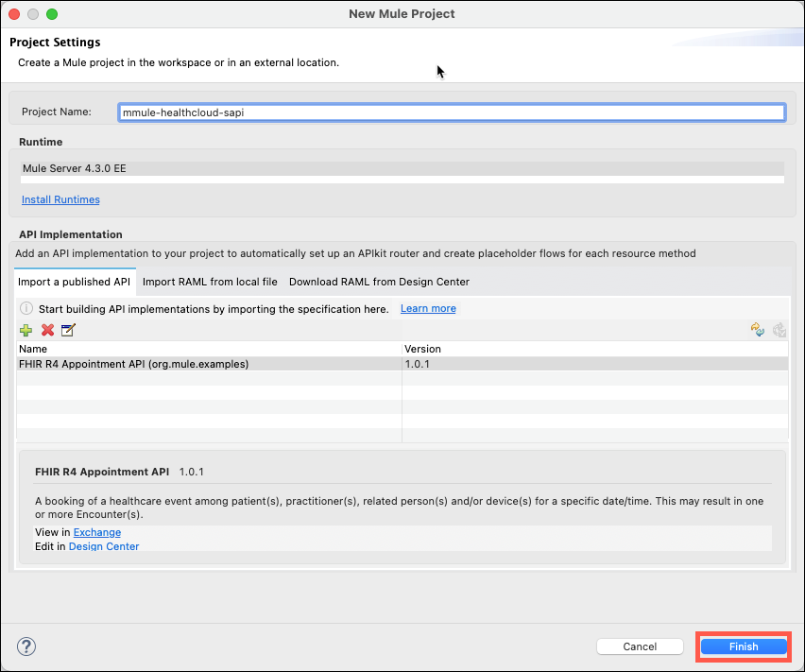The image size is (805, 672).
Task: Select the FHIR R4 Appointment API (org.mule.examples) row
Action: point(402,364)
